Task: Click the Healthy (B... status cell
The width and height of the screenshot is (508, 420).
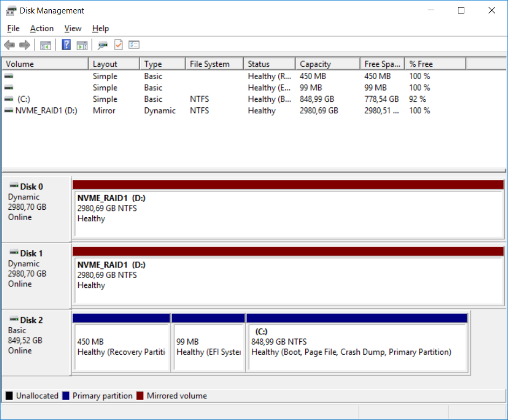Action: pyautogui.click(x=269, y=99)
